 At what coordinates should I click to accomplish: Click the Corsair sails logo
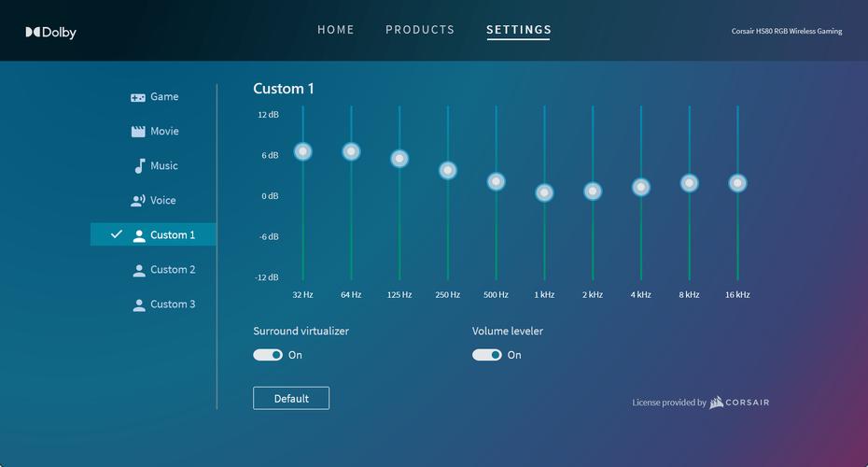(716, 403)
